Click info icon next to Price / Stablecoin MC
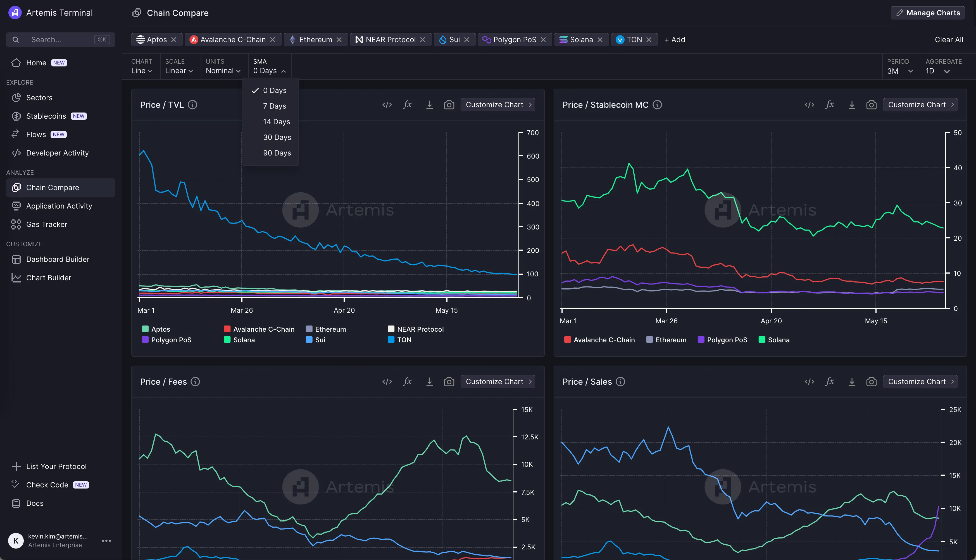This screenshot has width=976, height=560. [x=657, y=105]
